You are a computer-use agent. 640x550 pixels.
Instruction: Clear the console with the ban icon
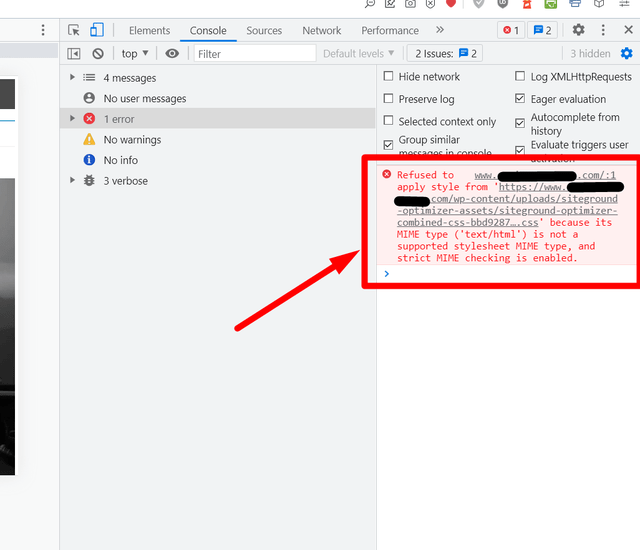[98, 54]
